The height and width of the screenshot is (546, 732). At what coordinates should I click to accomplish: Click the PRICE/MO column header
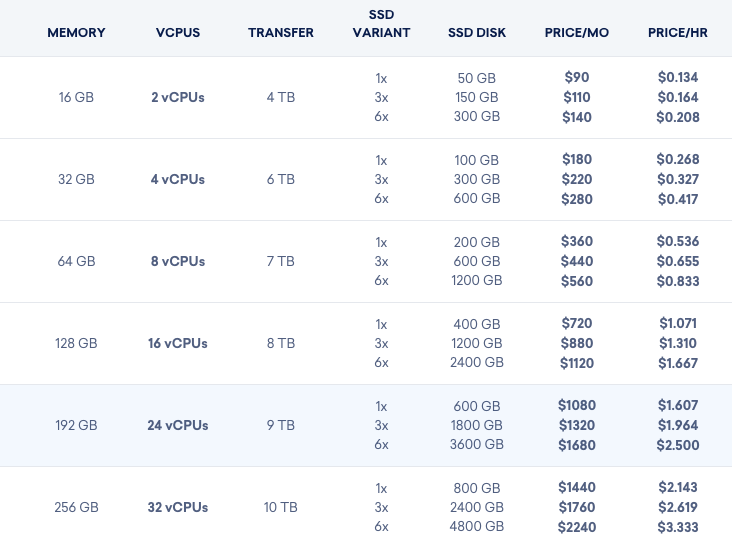(577, 33)
